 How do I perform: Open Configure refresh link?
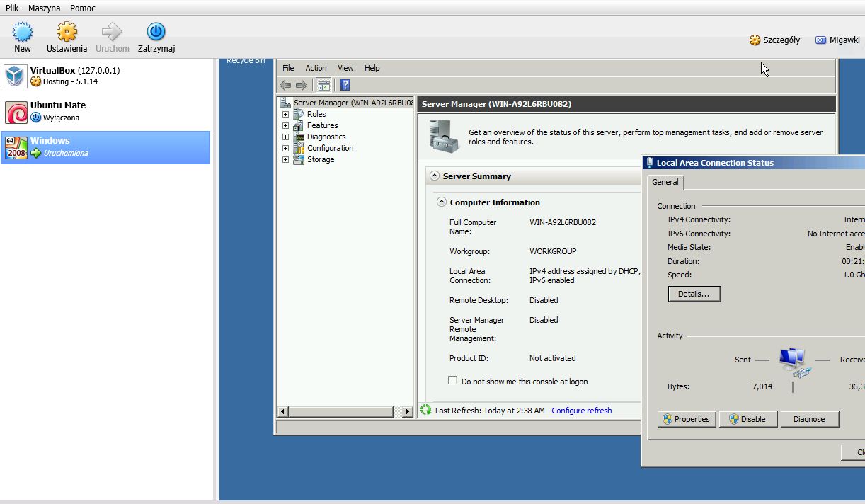pos(582,411)
